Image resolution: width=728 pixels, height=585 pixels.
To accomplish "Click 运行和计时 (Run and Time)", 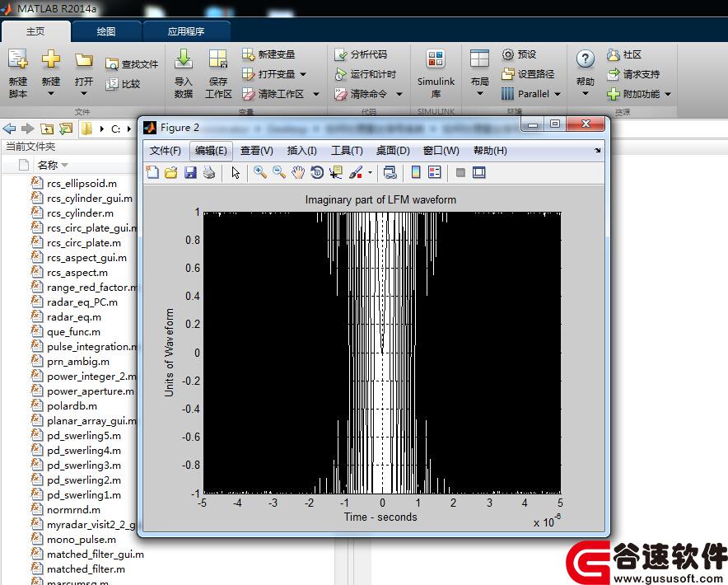I will coord(366,74).
